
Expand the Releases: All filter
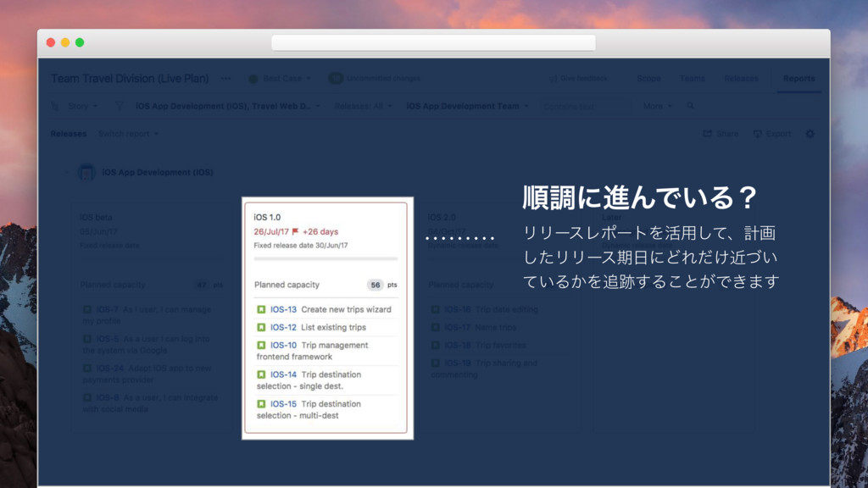point(363,106)
